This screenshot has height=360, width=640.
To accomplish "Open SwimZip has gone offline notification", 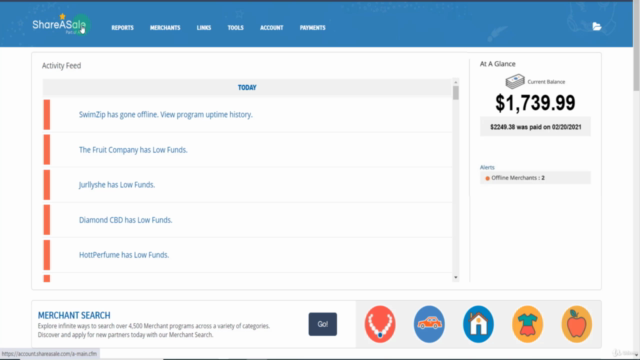I will coord(166,115).
